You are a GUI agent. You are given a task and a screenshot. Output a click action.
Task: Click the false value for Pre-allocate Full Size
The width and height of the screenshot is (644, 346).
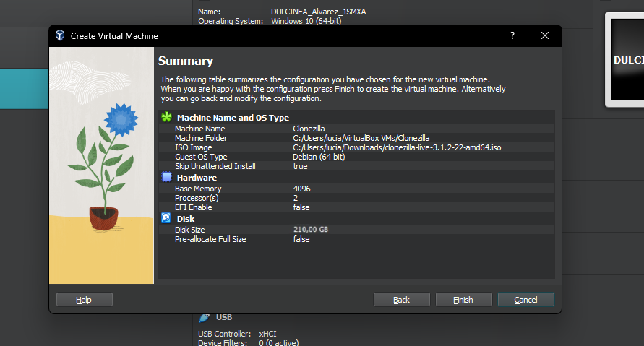tap(301, 239)
